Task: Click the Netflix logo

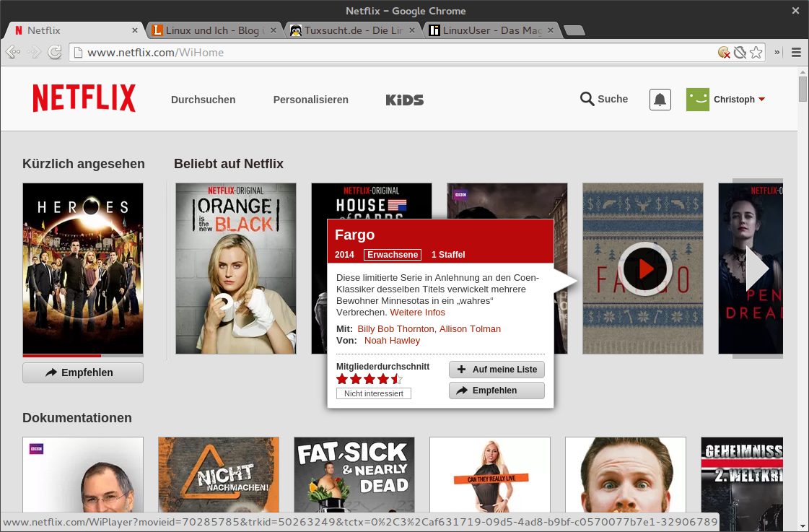Action: [x=84, y=98]
